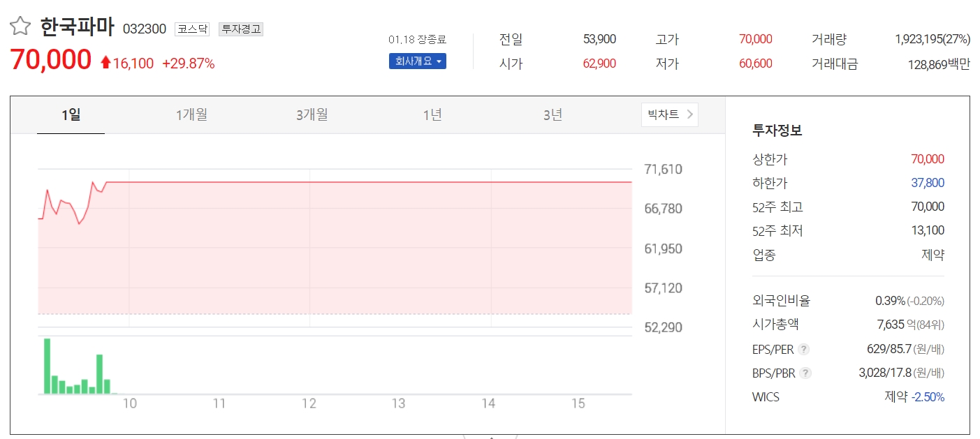Click the BPS/PBR help question icon

click(806, 373)
